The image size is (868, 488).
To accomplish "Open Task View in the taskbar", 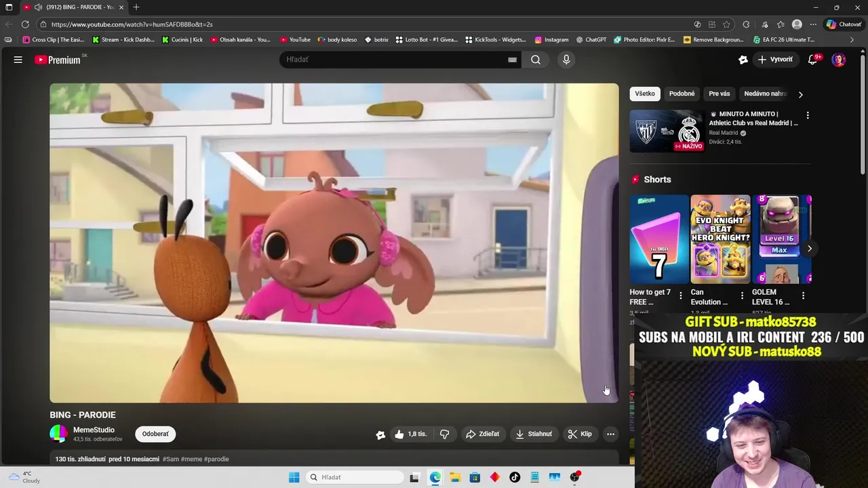I will coord(414,477).
